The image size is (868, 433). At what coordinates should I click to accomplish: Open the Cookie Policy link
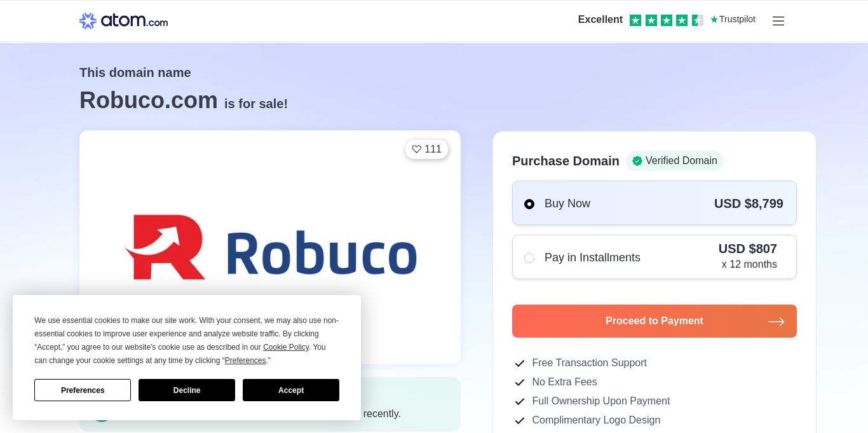point(286,347)
